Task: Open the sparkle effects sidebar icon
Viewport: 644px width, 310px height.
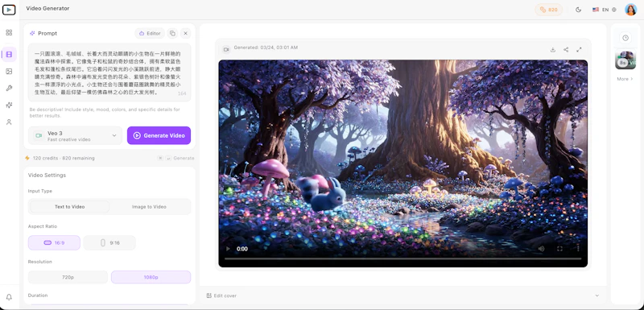Action: (x=9, y=105)
